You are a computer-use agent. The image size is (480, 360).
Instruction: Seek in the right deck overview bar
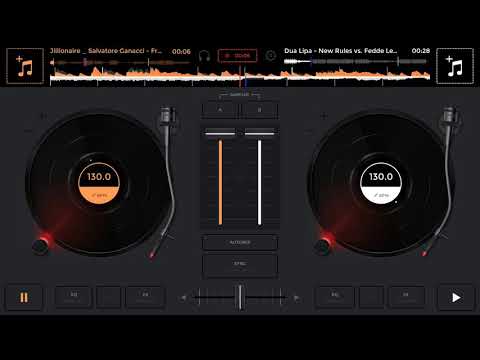355,61
